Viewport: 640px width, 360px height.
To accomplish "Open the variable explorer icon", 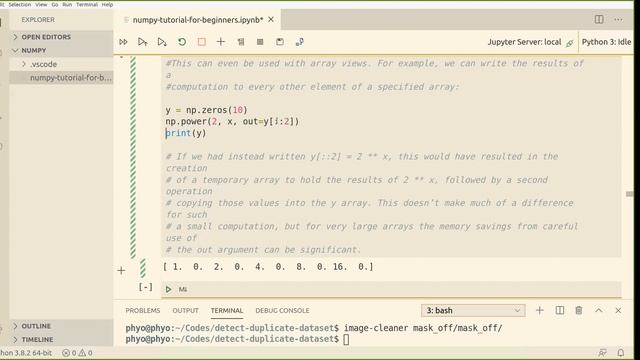I will (x=260, y=42).
